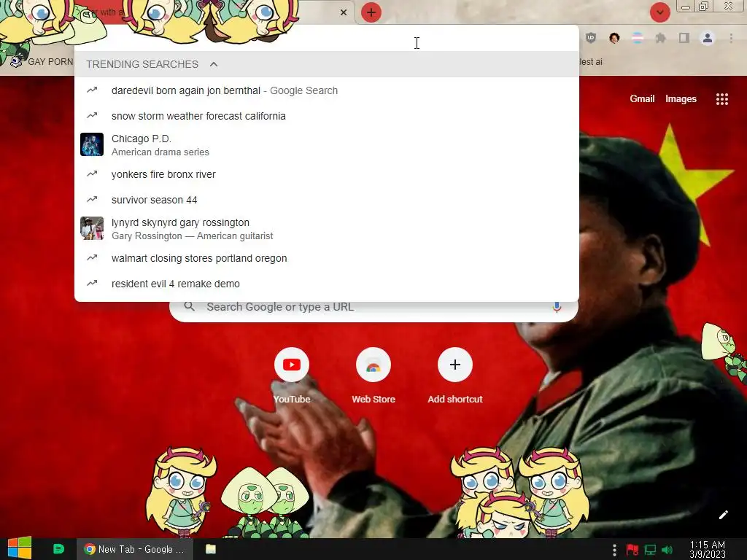Screen dimensions: 747x560
Task: Close the current browser tab
Action: (x=344, y=12)
